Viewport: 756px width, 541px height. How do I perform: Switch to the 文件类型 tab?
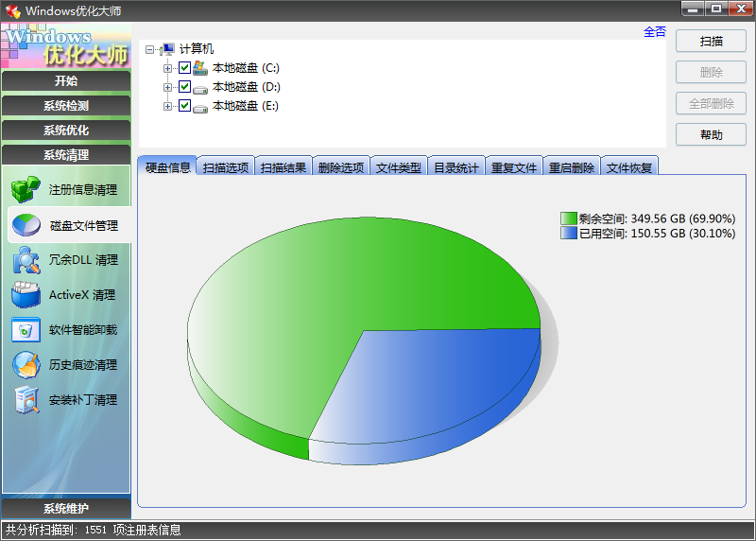pos(399,167)
